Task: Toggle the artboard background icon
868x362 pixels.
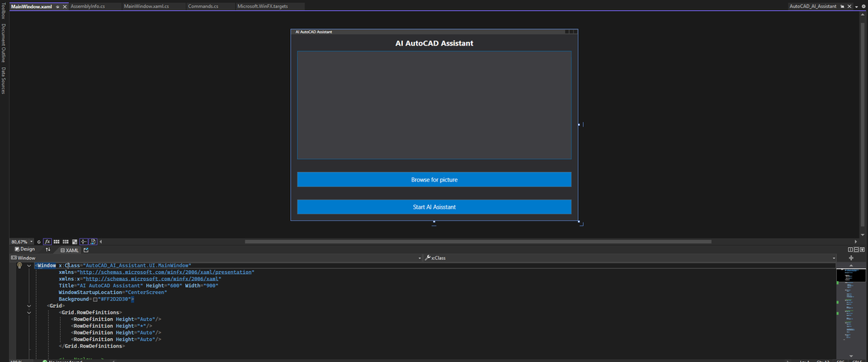Action: point(75,241)
